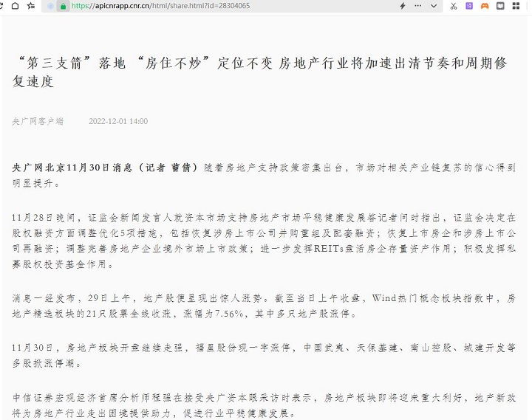
Task: Click the scissors screenshot tool icon
Action: click(451, 6)
